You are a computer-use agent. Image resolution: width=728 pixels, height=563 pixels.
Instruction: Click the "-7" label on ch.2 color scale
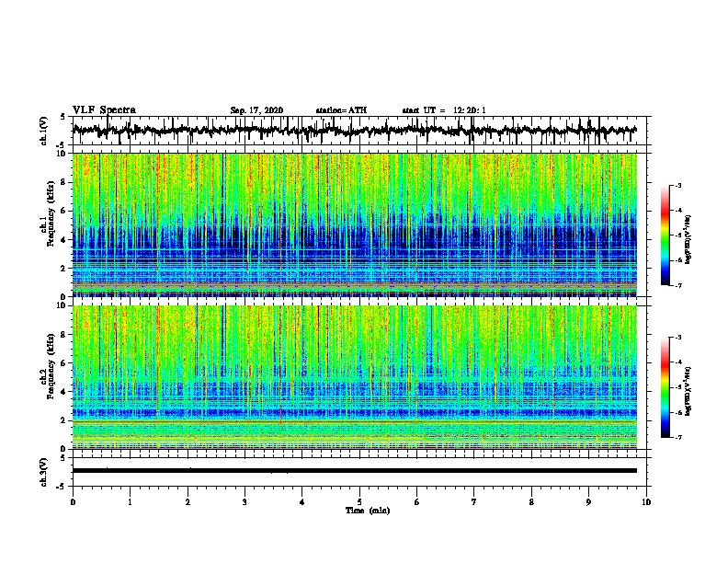[x=677, y=437]
